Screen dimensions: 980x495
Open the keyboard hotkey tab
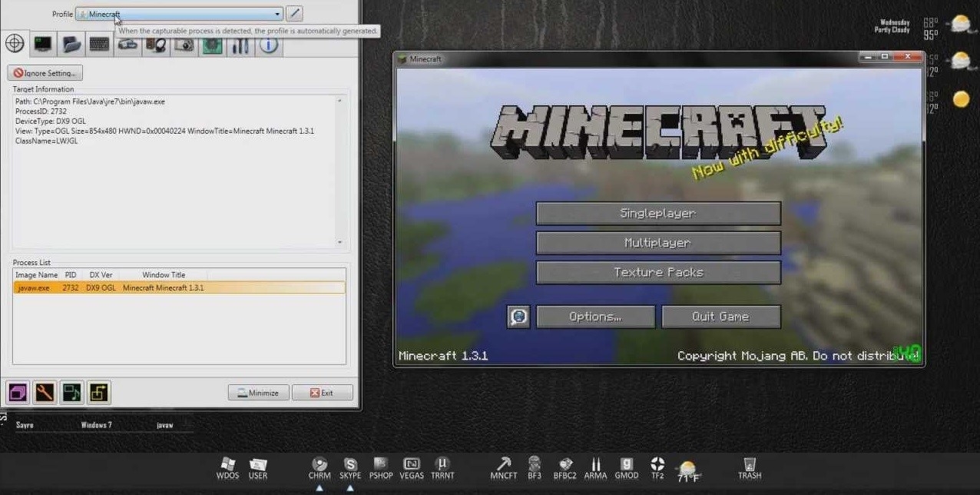tap(99, 45)
